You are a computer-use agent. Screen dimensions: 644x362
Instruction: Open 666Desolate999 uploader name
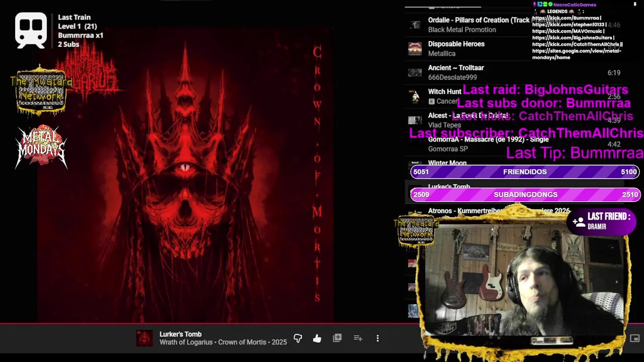[x=452, y=77]
